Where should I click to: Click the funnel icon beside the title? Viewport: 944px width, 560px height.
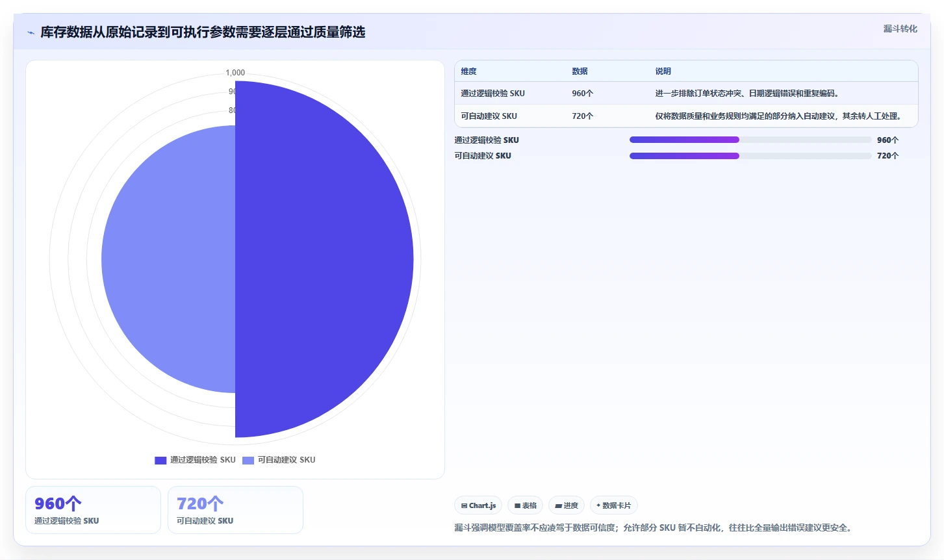tap(31, 32)
